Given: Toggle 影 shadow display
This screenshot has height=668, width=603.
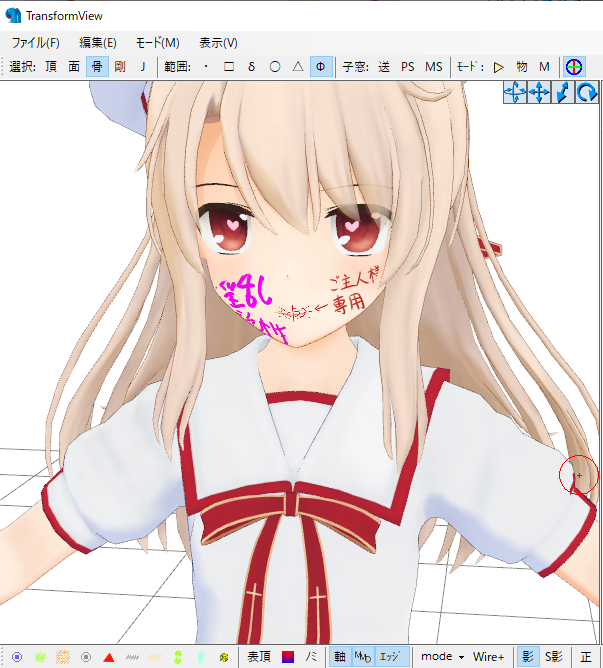Looking at the screenshot, I should pyautogui.click(x=528, y=657).
